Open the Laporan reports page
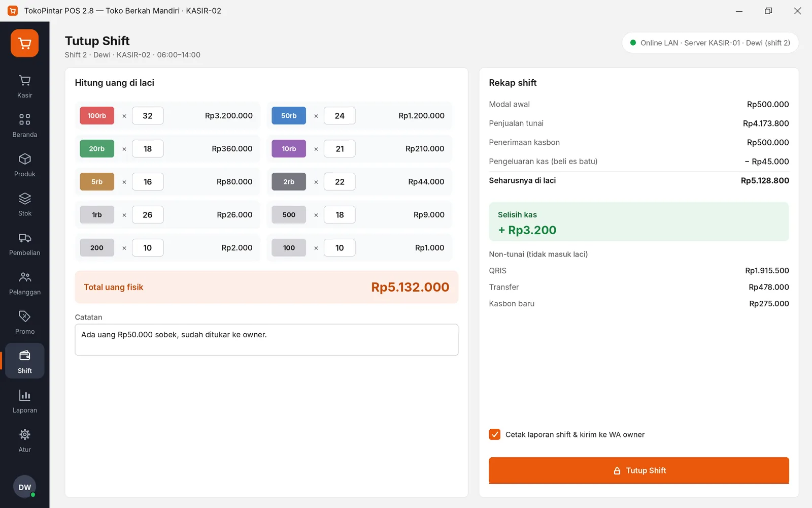Image resolution: width=812 pixels, height=508 pixels. pos(24,402)
